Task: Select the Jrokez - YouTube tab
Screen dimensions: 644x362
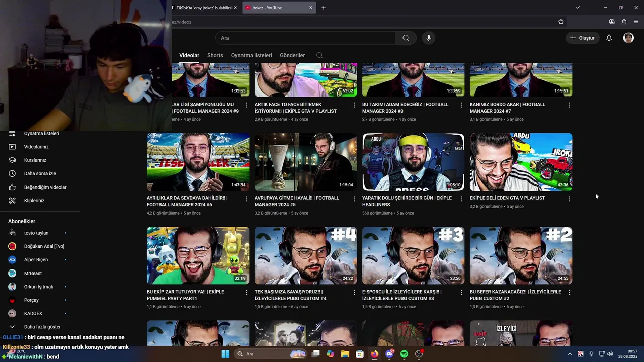Action: tap(279, 8)
